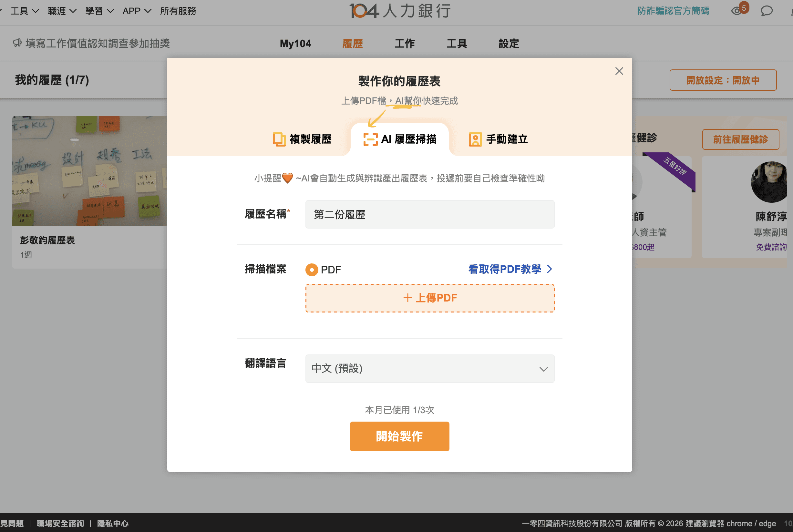Open the My104 navigation tab
The height and width of the screenshot is (532, 793).
tap(295, 44)
